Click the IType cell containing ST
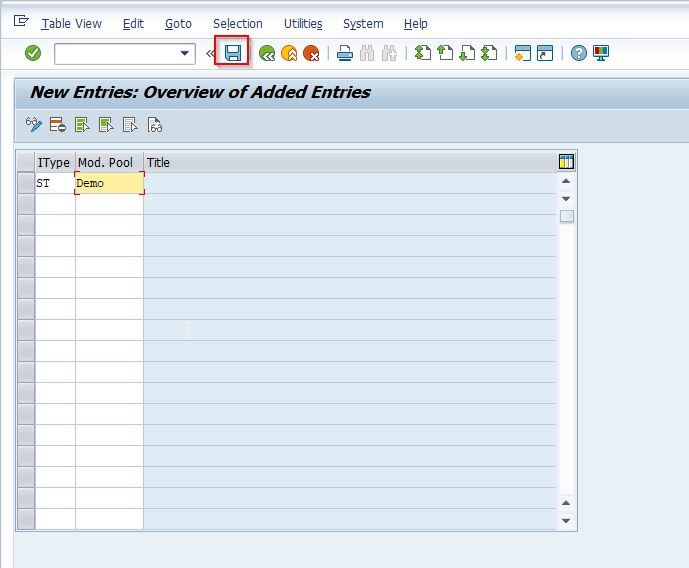 (55, 183)
